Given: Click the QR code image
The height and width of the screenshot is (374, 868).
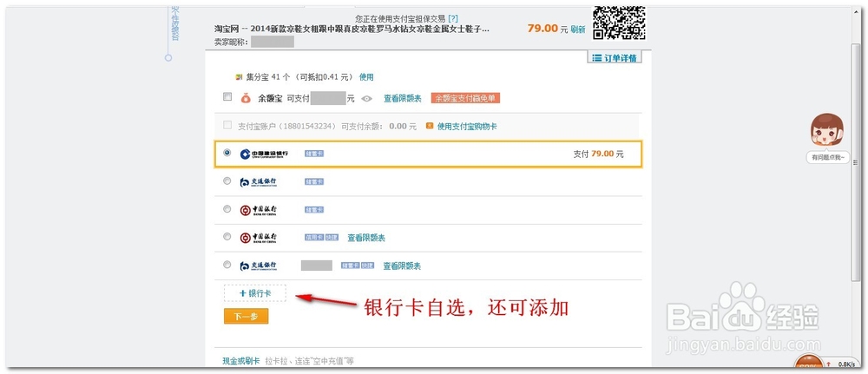Looking at the screenshot, I should (x=619, y=23).
